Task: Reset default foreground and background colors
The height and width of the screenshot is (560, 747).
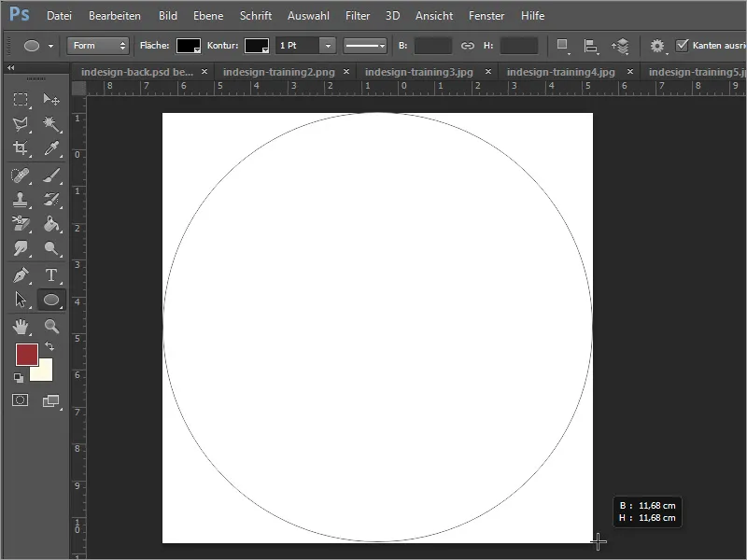Action: [19, 378]
